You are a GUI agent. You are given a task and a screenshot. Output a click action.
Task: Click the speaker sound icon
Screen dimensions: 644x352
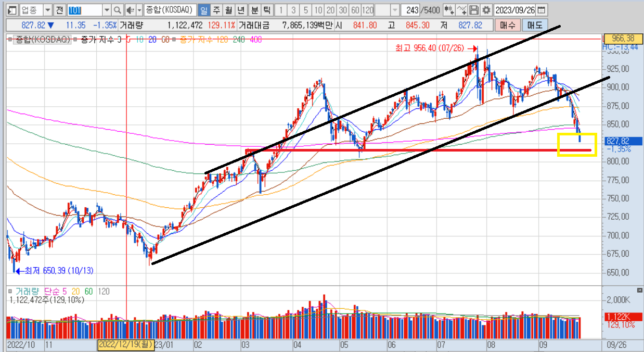[130, 10]
